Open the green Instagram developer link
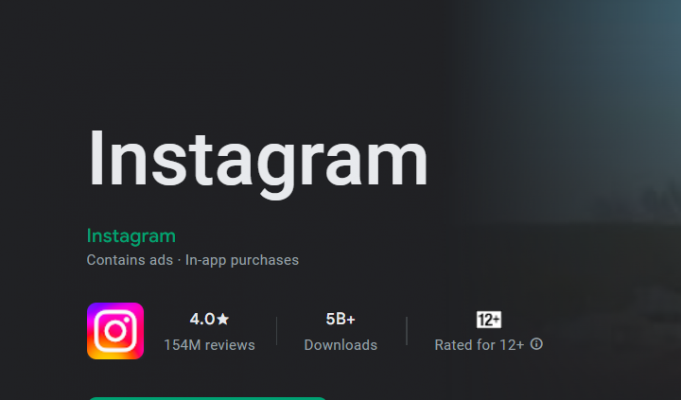 click(131, 236)
